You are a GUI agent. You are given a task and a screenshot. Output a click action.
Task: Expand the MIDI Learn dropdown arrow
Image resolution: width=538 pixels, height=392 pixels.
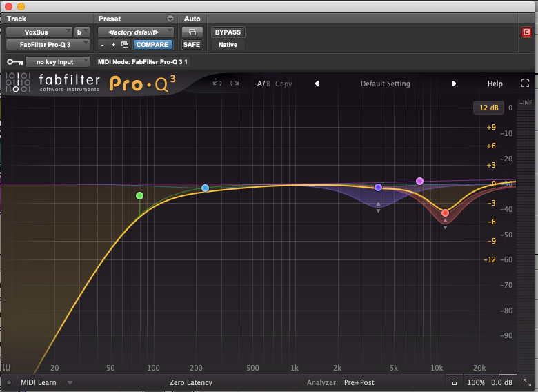coord(70,382)
